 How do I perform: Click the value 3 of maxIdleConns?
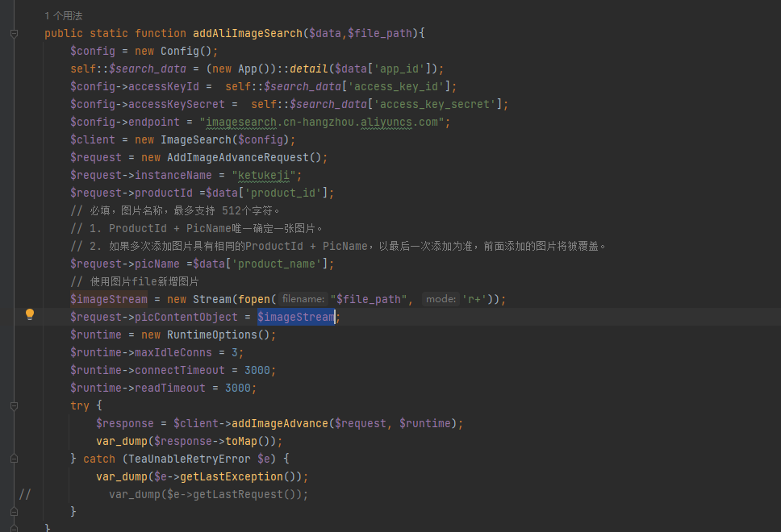click(235, 352)
